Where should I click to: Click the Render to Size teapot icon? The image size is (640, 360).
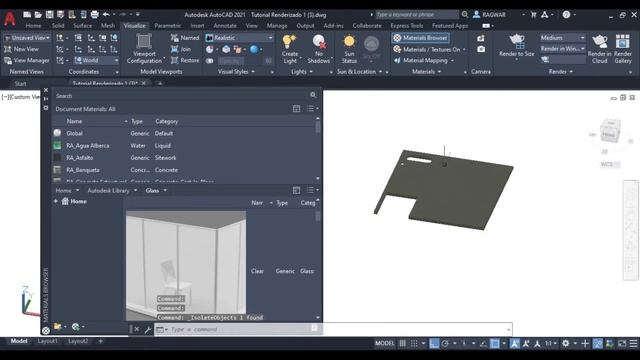(x=516, y=41)
